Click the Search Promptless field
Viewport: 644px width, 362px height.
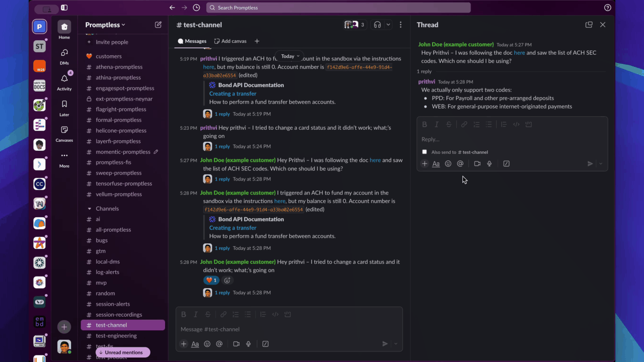[338, 8]
